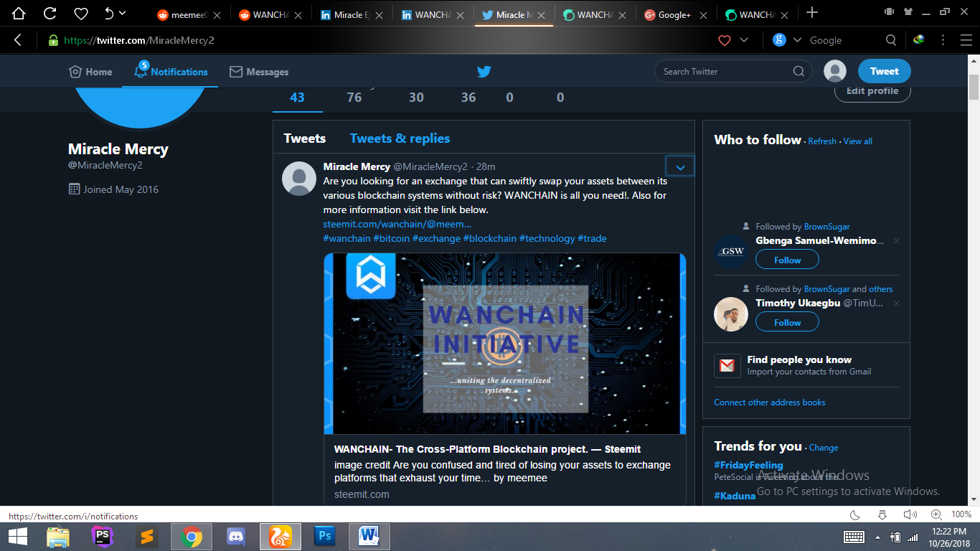Click the @MiracleMercy2 handle in the tweet

coord(430,166)
